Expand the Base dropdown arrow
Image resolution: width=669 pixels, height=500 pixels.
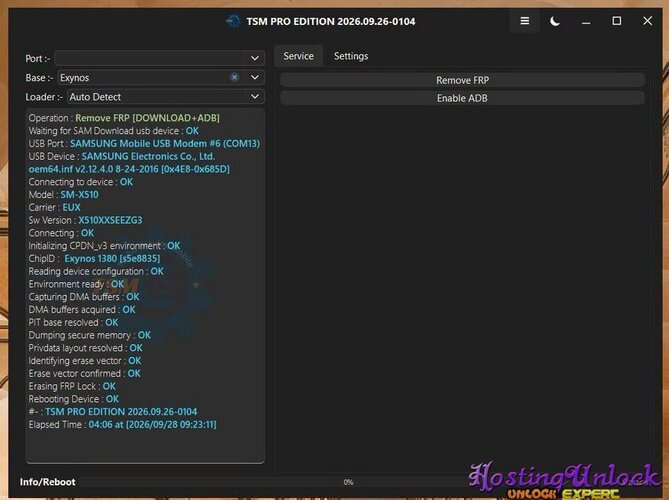(255, 77)
